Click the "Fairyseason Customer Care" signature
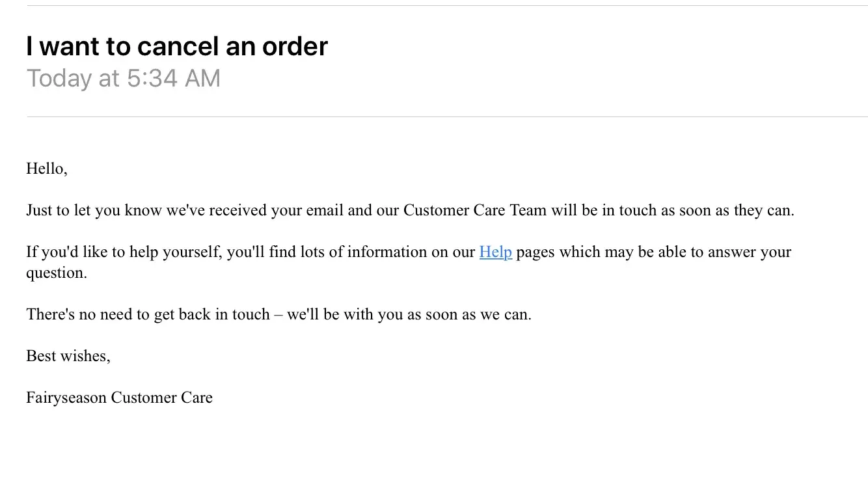868x488 pixels. click(119, 398)
